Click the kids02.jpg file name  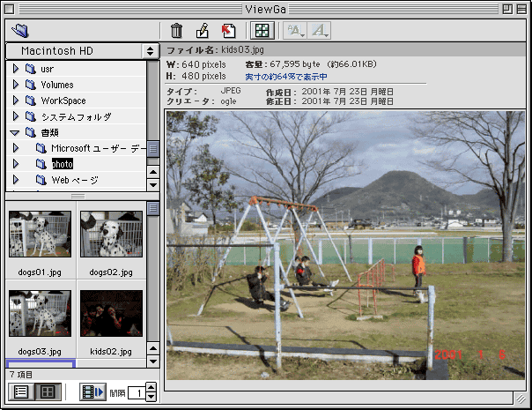111,352
